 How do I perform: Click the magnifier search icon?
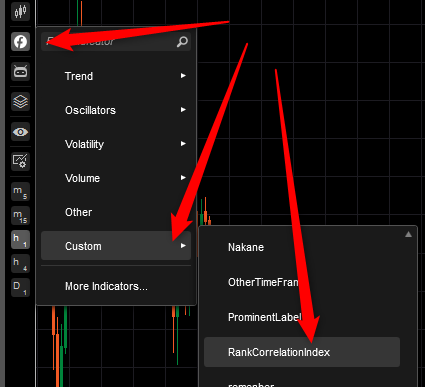coord(182,42)
